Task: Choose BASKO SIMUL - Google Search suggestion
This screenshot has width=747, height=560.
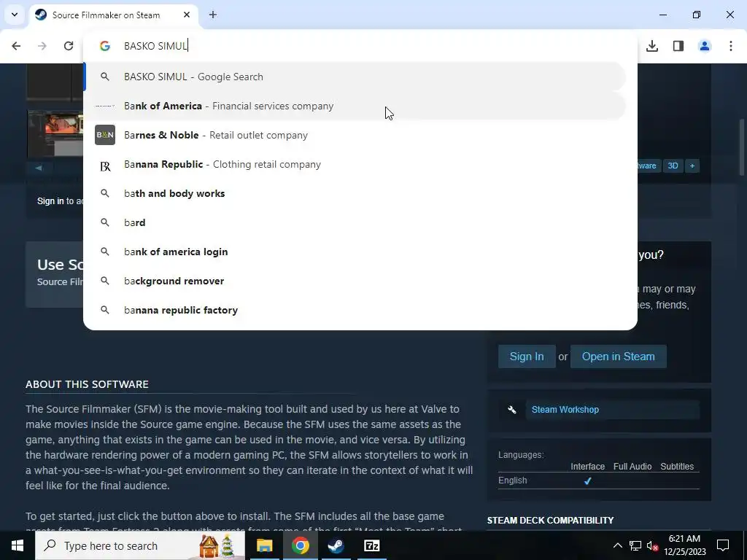Action: 355,77
